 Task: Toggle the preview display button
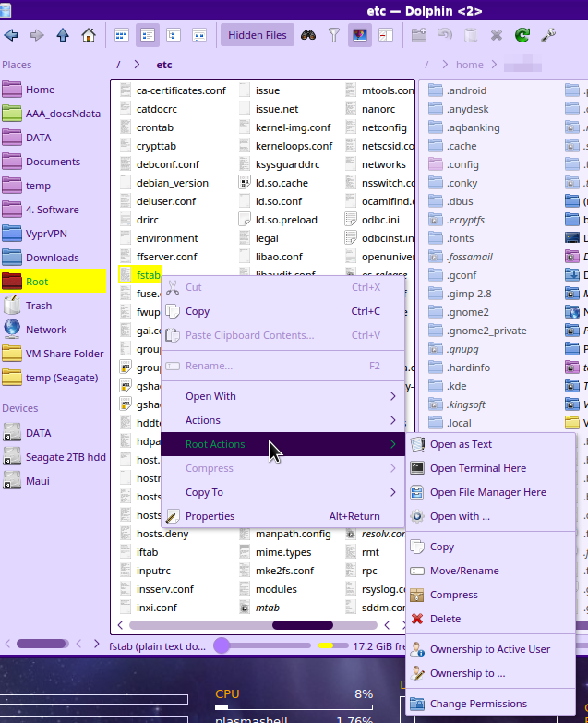click(360, 35)
